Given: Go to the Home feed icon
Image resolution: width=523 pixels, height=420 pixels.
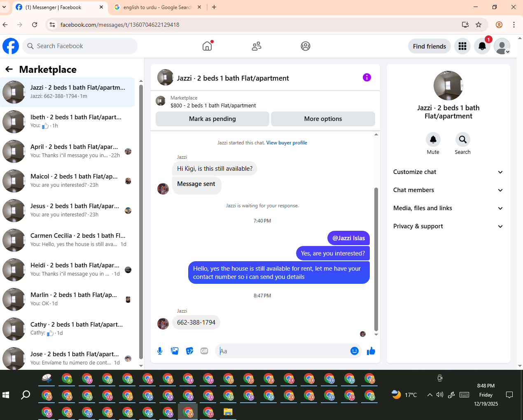Looking at the screenshot, I should tap(207, 46).
